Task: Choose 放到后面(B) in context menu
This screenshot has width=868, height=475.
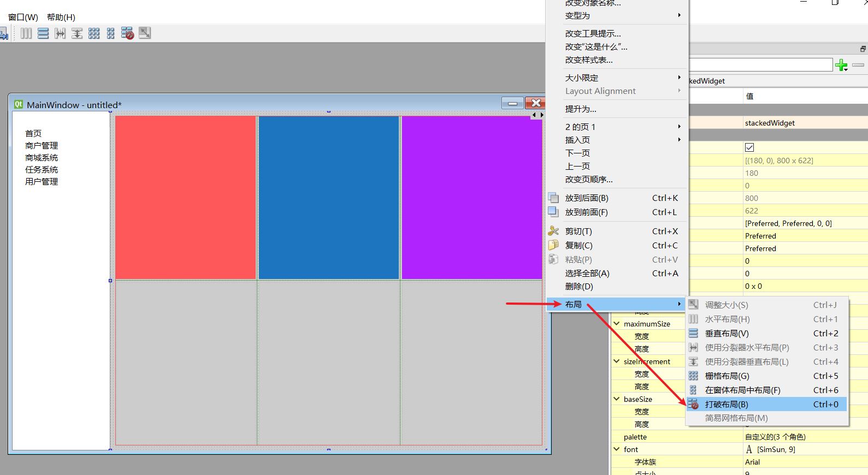Action: [616, 198]
